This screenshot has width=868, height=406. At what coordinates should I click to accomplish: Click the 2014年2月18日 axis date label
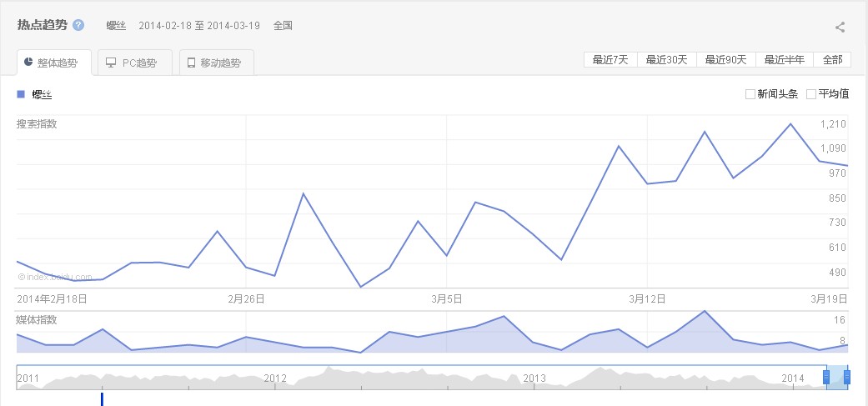click(52, 299)
